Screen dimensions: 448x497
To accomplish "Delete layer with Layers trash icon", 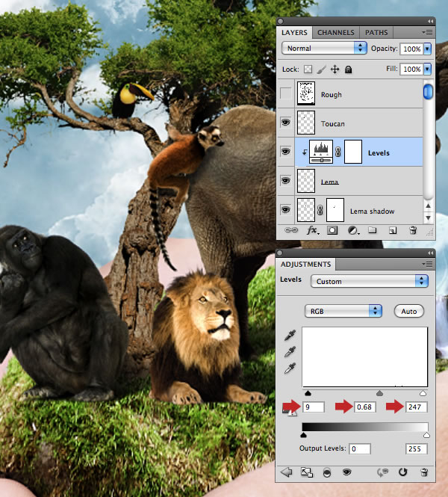I will pyautogui.click(x=413, y=230).
